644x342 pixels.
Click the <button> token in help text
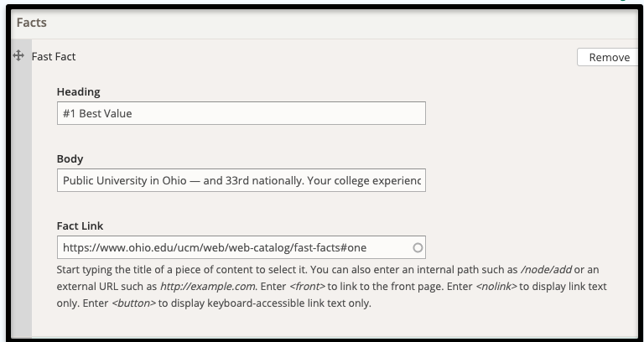pos(134,303)
